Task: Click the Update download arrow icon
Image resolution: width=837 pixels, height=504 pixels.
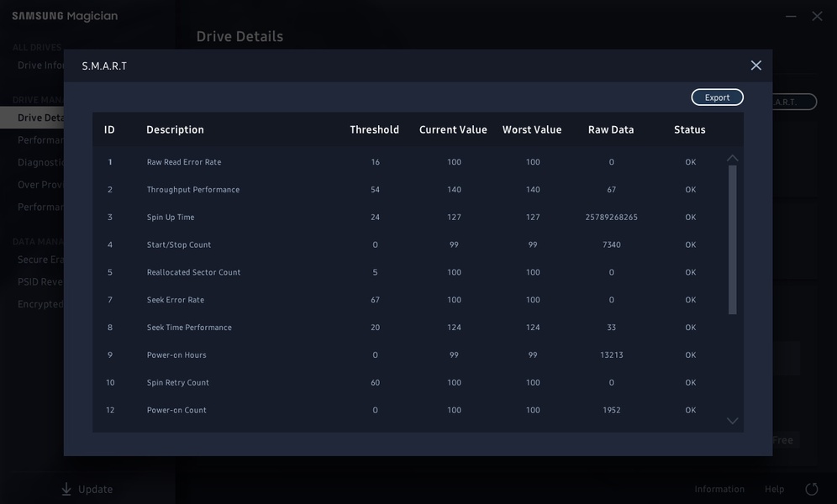Action: tap(66, 489)
